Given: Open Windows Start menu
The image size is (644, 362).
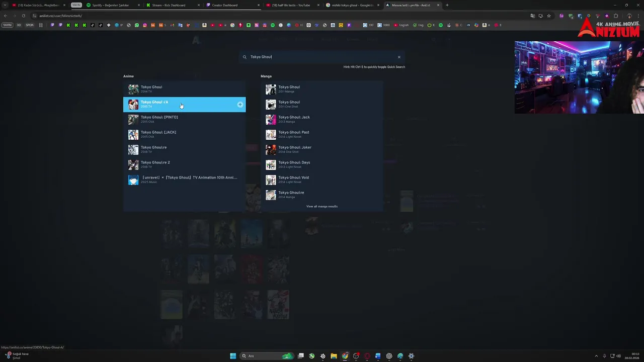Looking at the screenshot, I should (x=233, y=356).
